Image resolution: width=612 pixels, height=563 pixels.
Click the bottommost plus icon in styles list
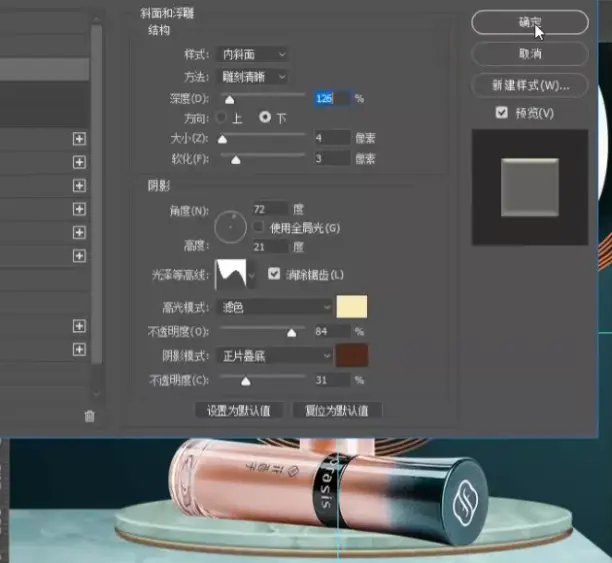click(79, 349)
